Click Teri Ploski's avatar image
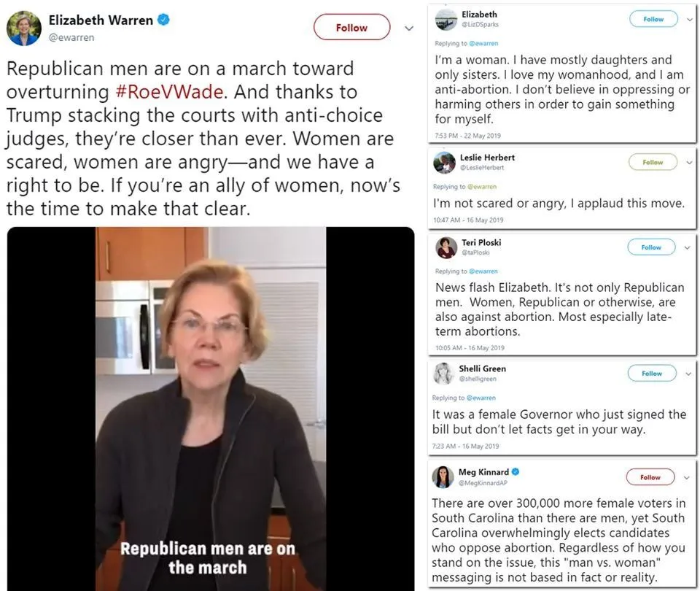Image resolution: width=700 pixels, height=591 pixels. pos(446,248)
